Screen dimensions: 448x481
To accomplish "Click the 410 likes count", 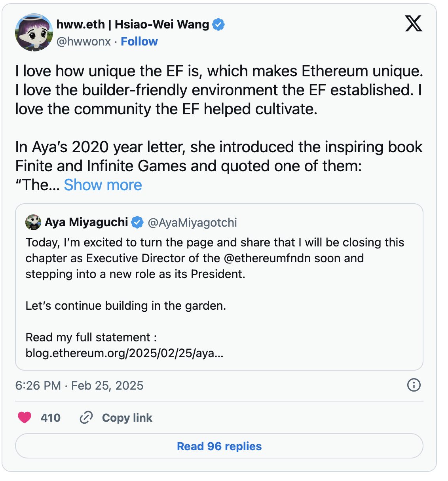I will coord(50,417).
